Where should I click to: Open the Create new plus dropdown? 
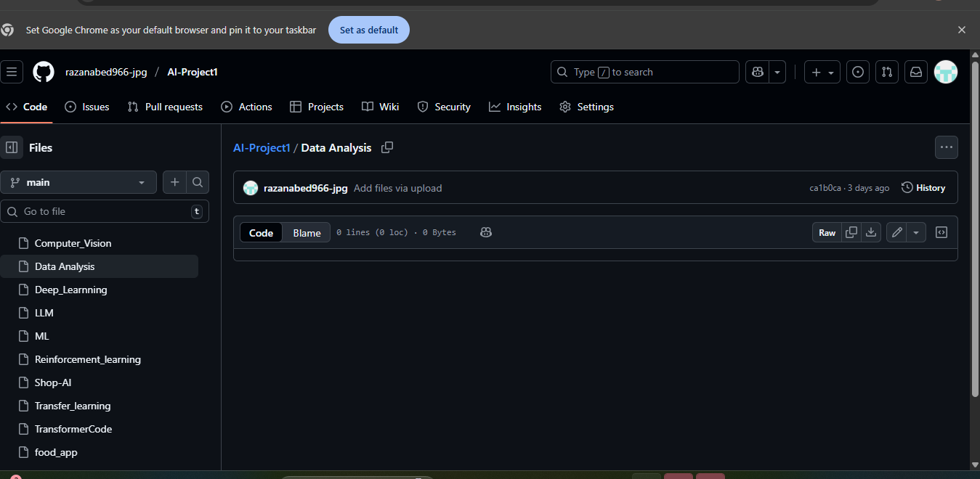click(823, 72)
